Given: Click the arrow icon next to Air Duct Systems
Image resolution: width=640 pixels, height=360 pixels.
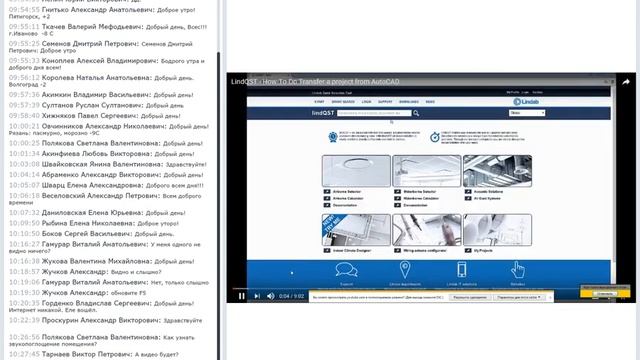Looking at the screenshot, I should (x=468, y=198).
